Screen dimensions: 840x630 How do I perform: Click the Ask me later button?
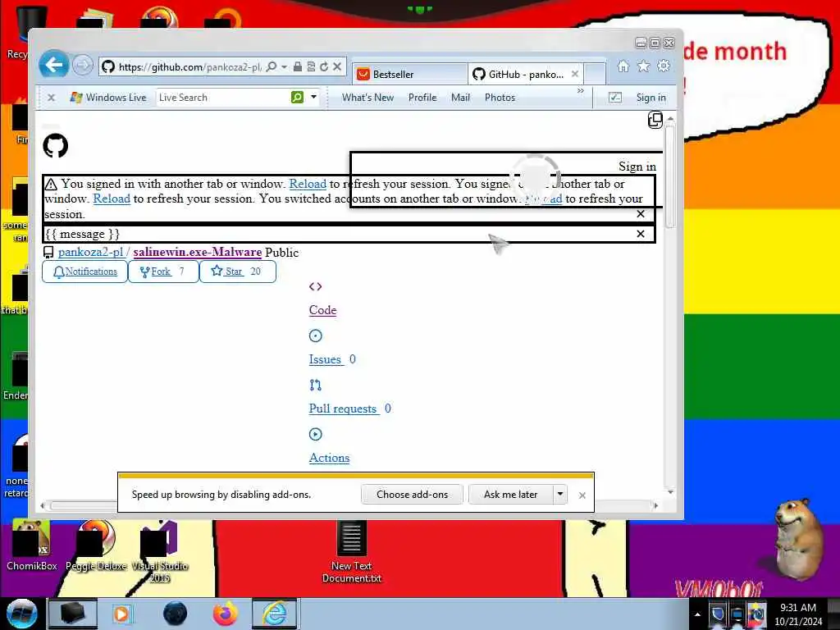pyautogui.click(x=510, y=495)
